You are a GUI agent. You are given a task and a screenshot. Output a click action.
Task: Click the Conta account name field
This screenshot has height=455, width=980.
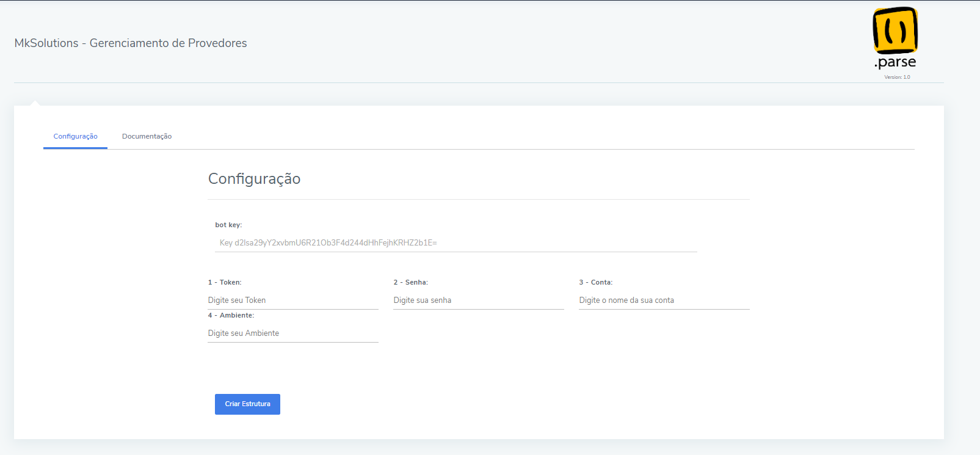point(664,300)
